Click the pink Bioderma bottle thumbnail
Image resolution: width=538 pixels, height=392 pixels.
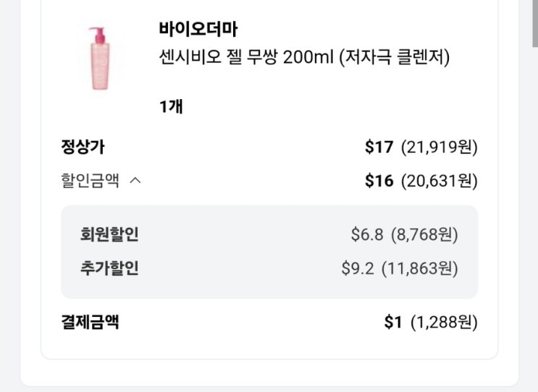pos(98,59)
